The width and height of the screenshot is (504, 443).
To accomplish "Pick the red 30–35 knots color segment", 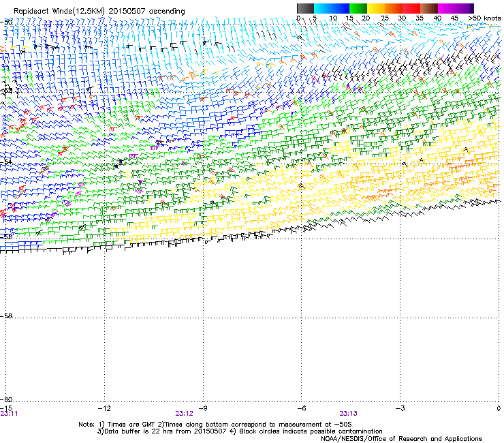I will tap(411, 8).
